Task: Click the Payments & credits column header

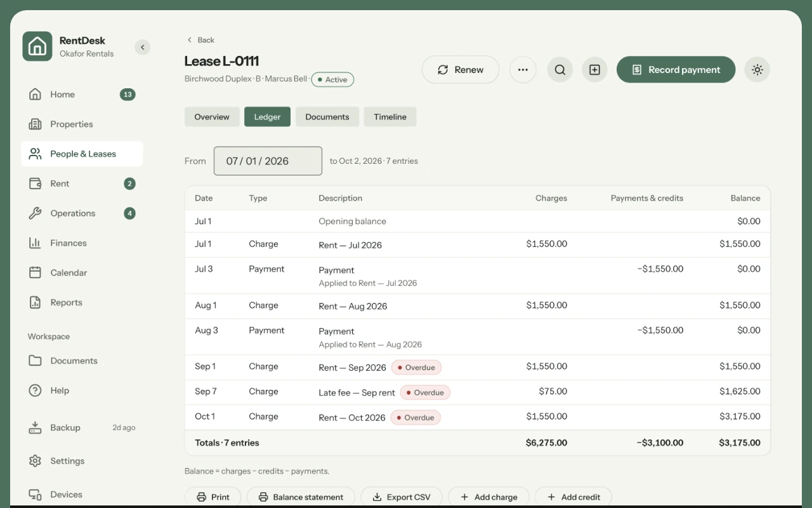Action: [647, 198]
